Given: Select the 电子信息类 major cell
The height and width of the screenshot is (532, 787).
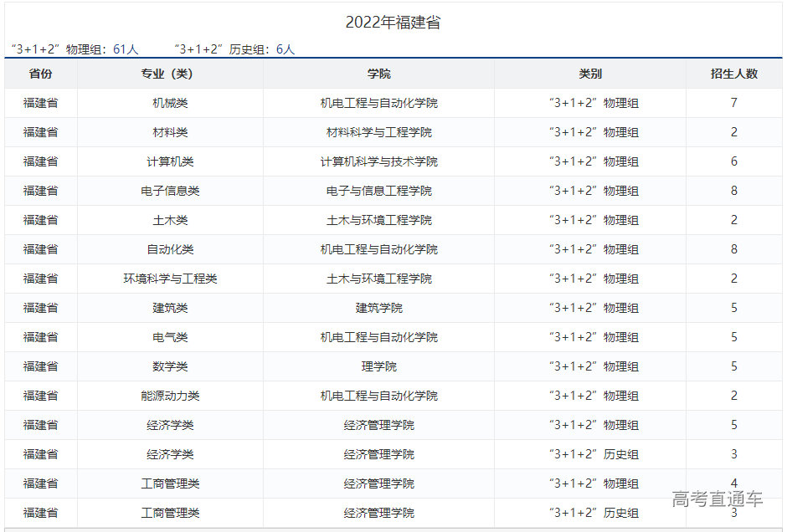Looking at the screenshot, I should [170, 191].
